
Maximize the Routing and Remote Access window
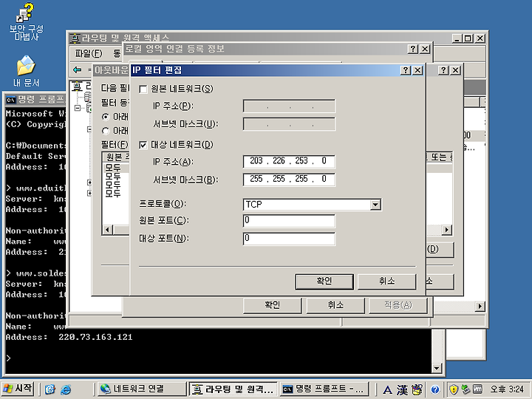[468, 38]
